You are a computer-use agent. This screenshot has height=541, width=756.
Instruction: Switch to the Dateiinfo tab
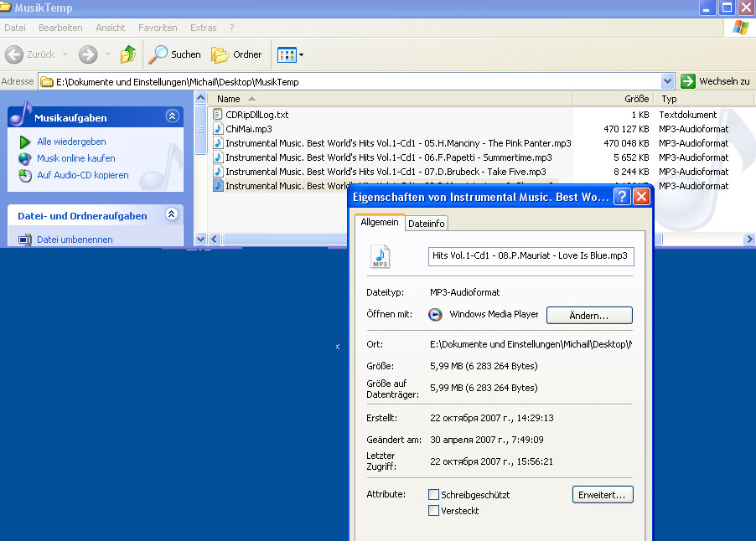(x=427, y=223)
